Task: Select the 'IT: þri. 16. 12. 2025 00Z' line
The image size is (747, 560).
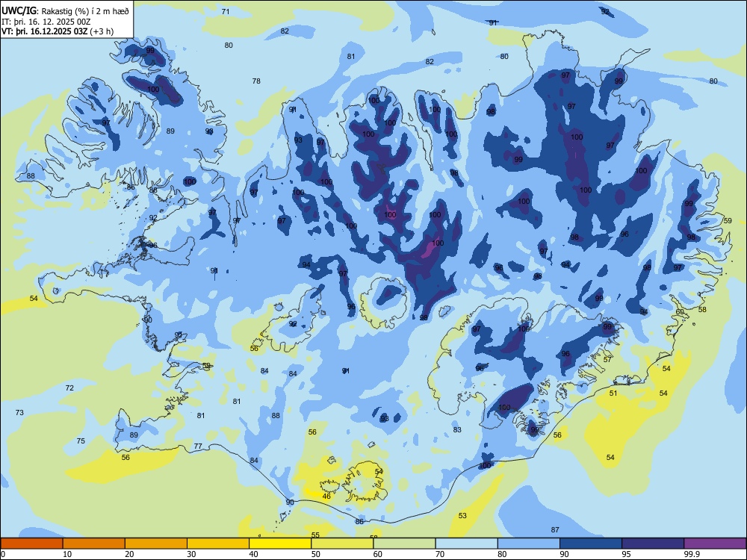Action: (x=46, y=22)
